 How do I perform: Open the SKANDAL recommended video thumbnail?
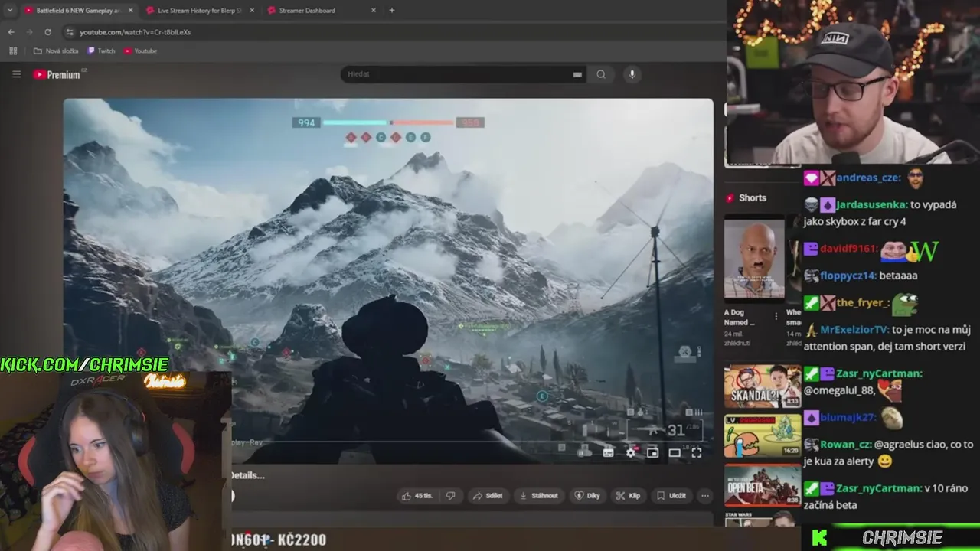[763, 386]
